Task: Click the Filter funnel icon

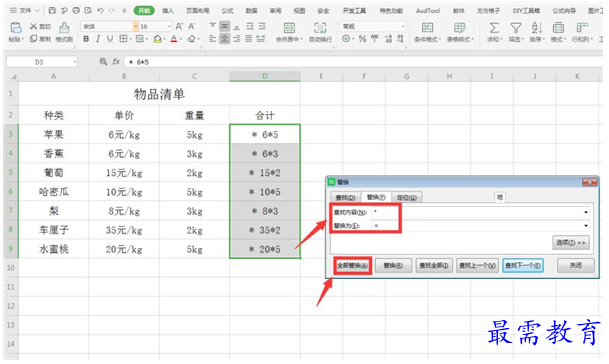Action: coord(516,28)
